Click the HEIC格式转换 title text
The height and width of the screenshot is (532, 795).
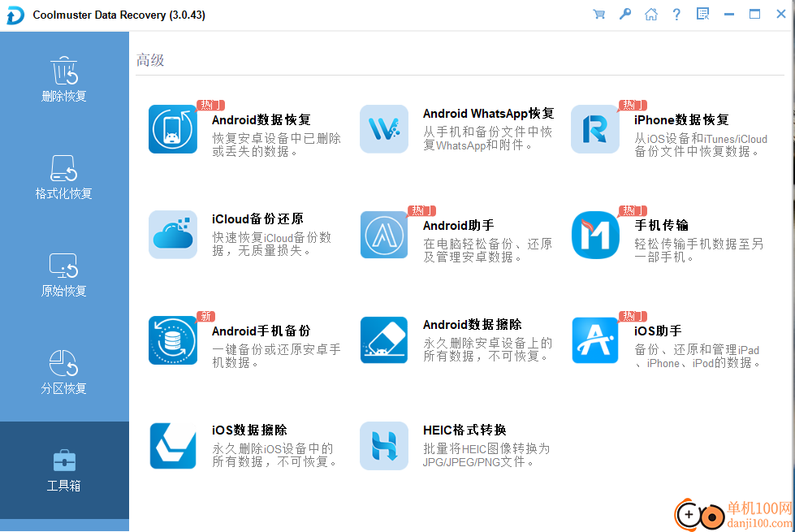(x=464, y=430)
